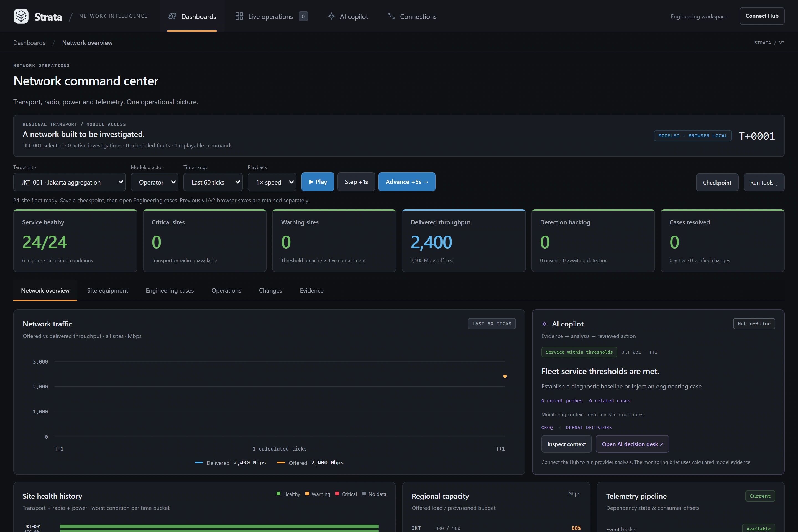Click the orange data point on traffic chart
Viewport: 798px width, 532px height.
(x=505, y=376)
